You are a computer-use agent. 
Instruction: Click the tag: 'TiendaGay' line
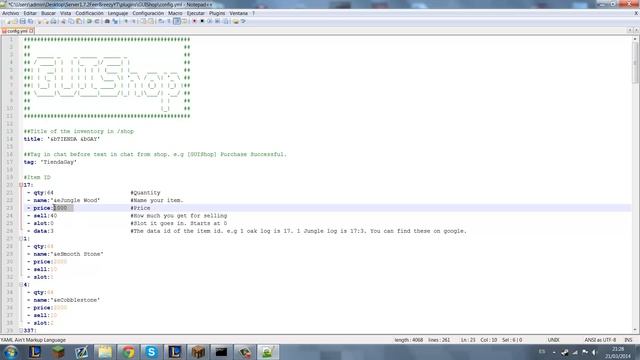[50, 162]
